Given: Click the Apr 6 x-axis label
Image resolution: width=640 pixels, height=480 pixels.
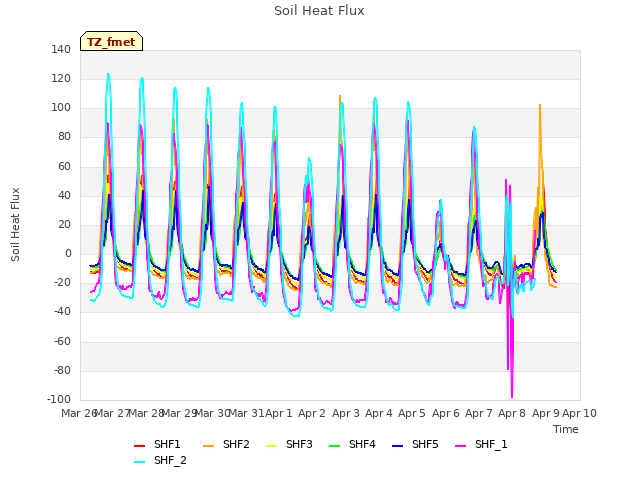Looking at the screenshot, I should [x=446, y=413].
